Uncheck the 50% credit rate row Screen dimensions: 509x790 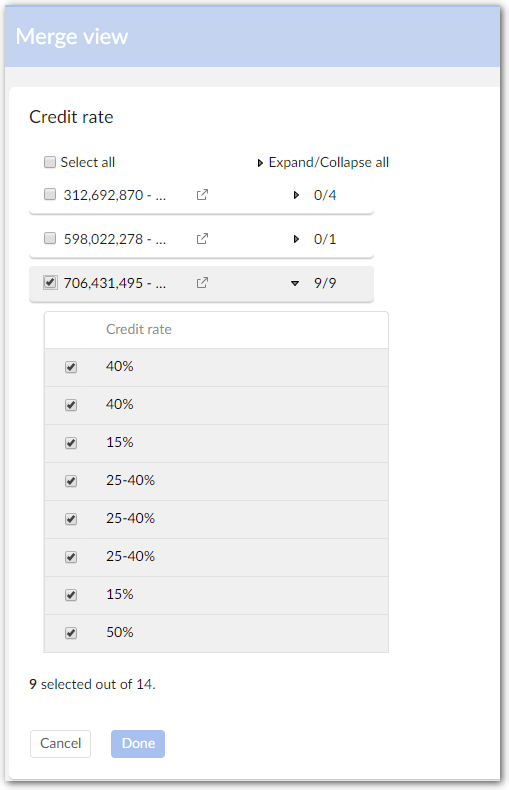point(71,633)
